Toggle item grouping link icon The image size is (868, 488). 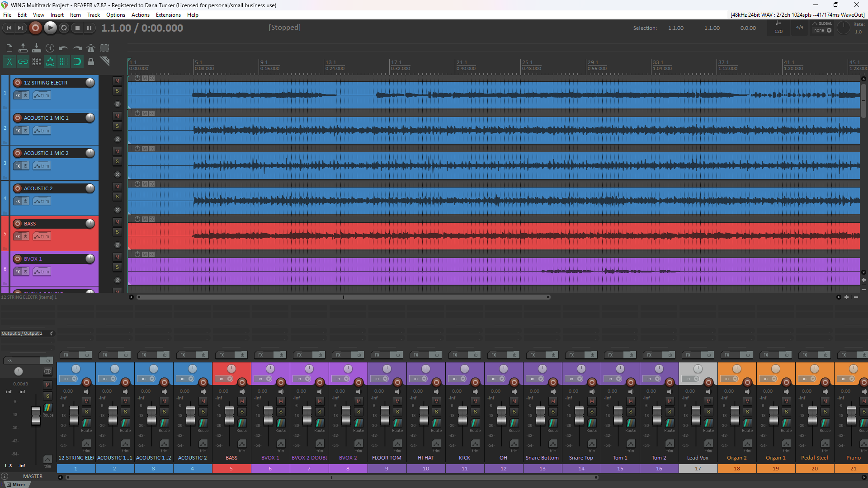pyautogui.click(x=23, y=61)
